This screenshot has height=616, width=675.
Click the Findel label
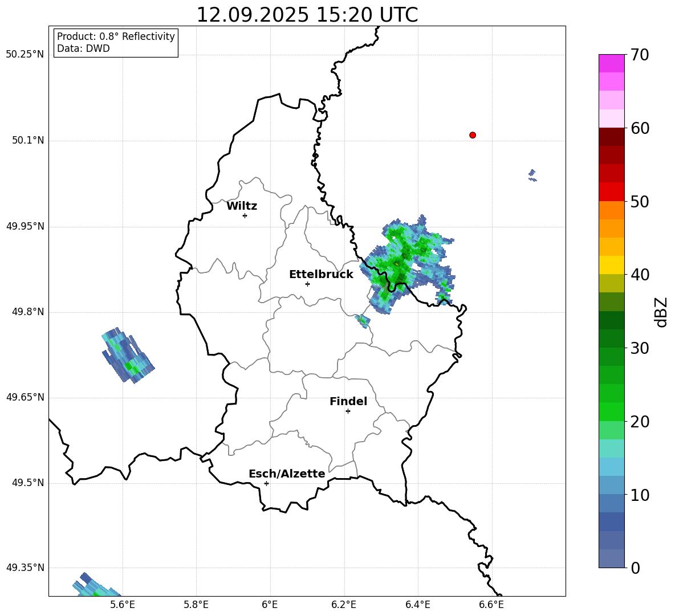pos(348,401)
